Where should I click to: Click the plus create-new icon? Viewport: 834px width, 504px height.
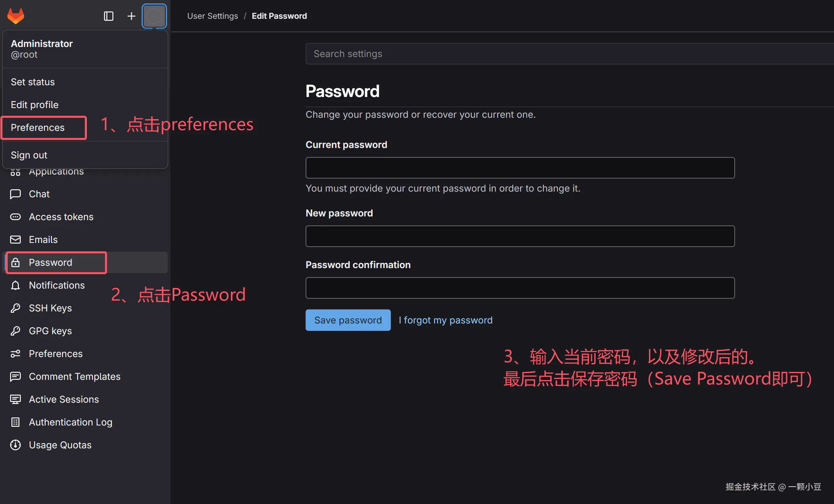click(x=131, y=16)
